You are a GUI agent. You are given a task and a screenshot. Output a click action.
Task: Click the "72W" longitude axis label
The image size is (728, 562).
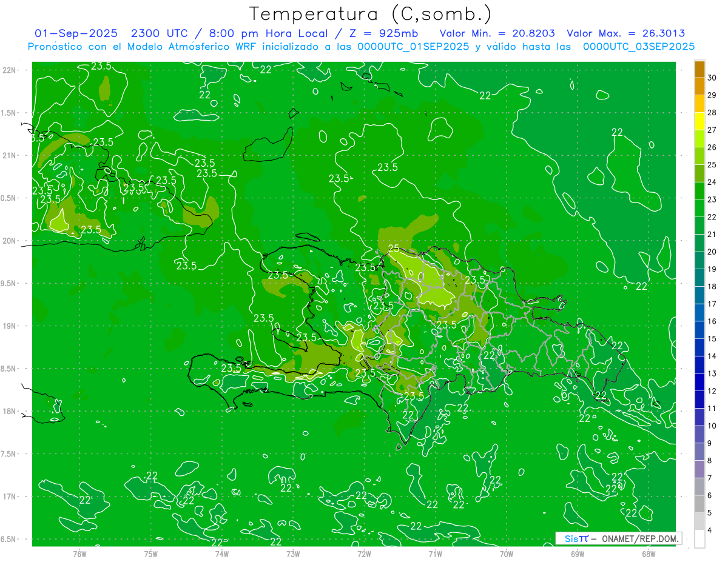(x=364, y=554)
